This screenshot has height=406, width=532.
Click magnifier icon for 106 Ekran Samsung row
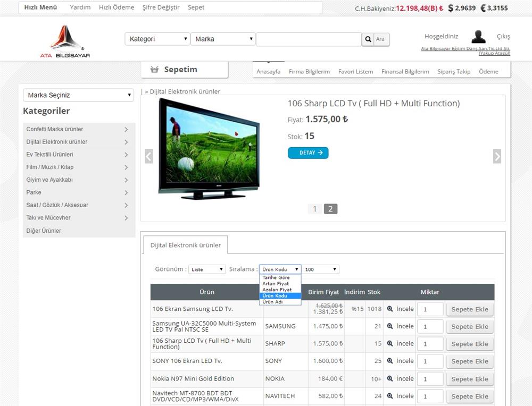point(390,309)
